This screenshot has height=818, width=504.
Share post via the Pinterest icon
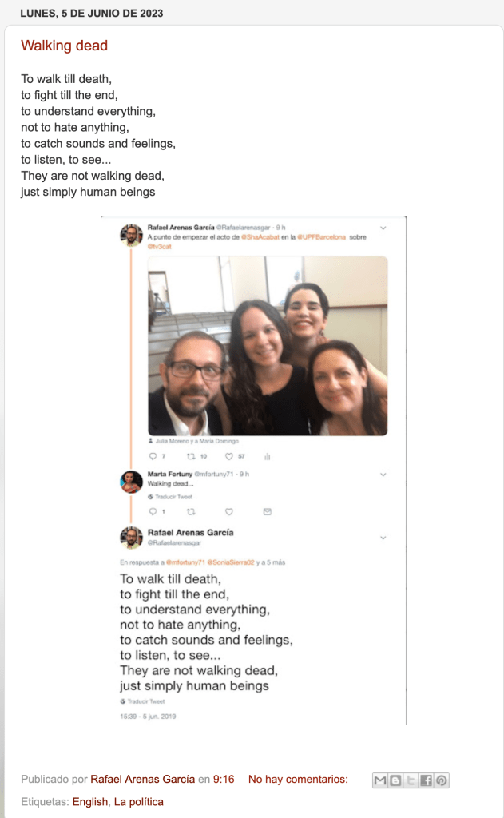point(442,780)
